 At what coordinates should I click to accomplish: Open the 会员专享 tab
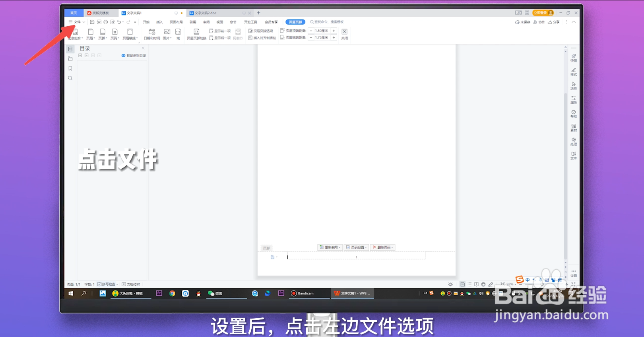(271, 22)
